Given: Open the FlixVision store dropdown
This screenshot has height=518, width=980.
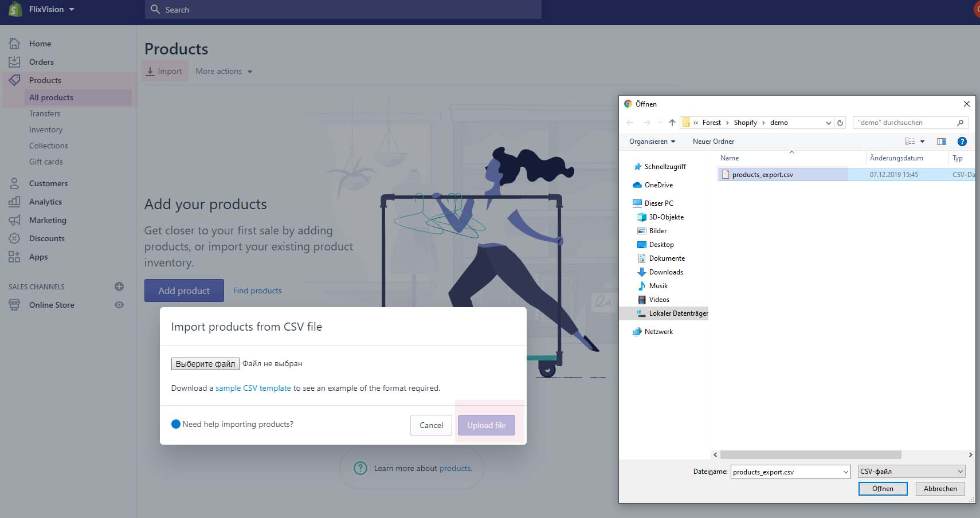Looking at the screenshot, I should 52,10.
